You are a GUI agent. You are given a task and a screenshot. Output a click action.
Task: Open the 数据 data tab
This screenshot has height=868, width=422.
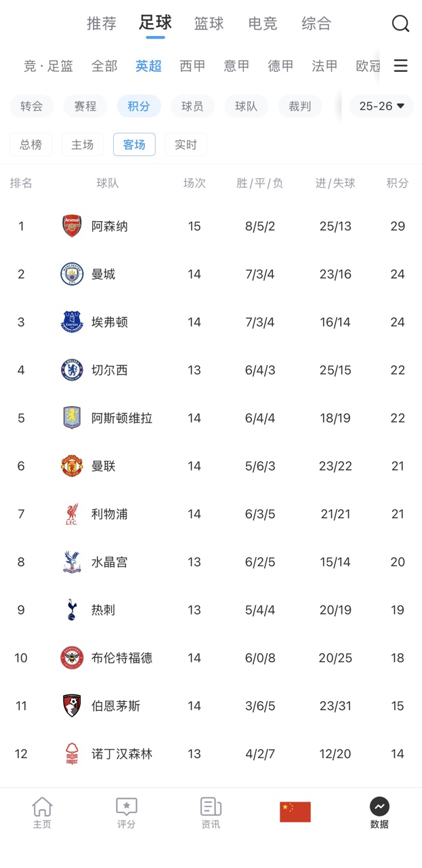pyautogui.click(x=379, y=812)
